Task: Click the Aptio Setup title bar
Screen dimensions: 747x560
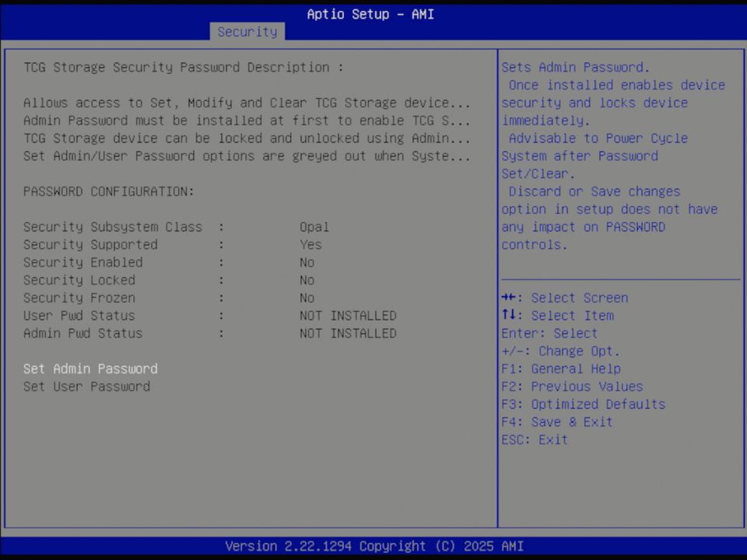Action: click(x=370, y=14)
